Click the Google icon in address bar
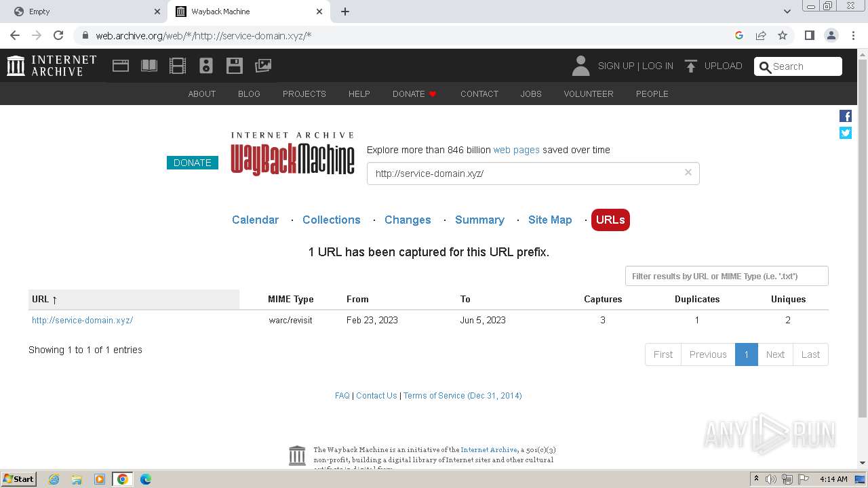The height and width of the screenshot is (488, 868). 739,35
